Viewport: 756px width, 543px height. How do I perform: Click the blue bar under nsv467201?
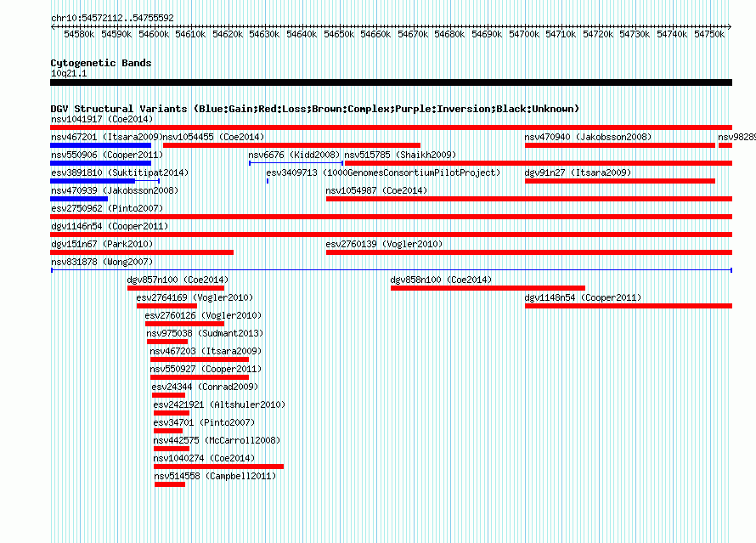101,145
